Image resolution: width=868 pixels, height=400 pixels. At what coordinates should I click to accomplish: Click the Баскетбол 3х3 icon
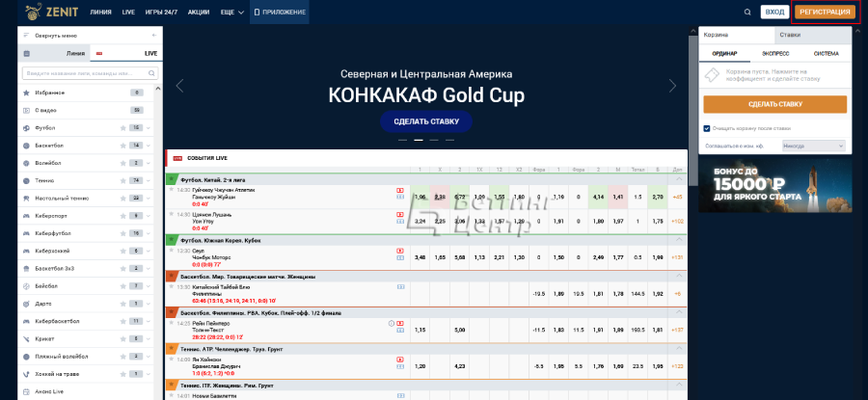(26, 268)
